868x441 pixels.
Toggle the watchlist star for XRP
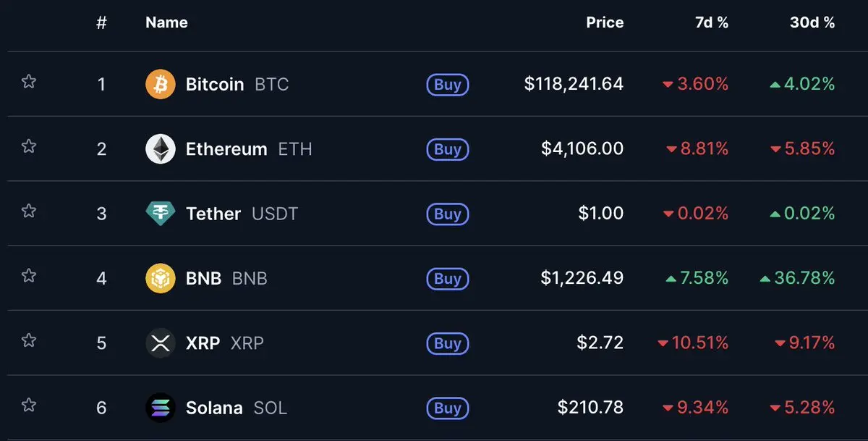[x=29, y=340]
